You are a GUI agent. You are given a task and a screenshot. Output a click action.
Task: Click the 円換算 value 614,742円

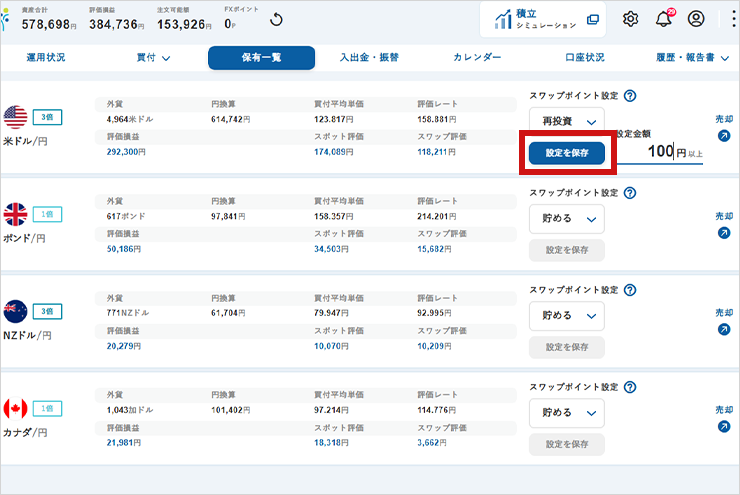(231, 119)
